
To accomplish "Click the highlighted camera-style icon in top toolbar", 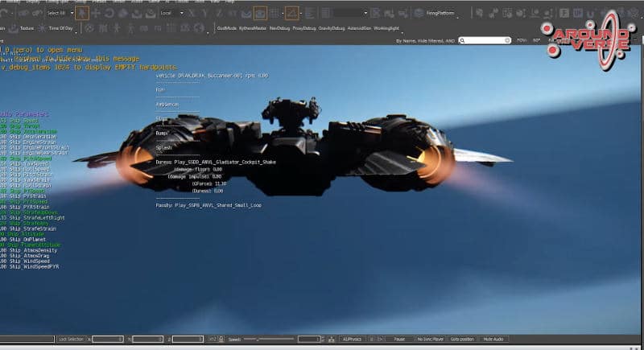I will click(x=260, y=13).
